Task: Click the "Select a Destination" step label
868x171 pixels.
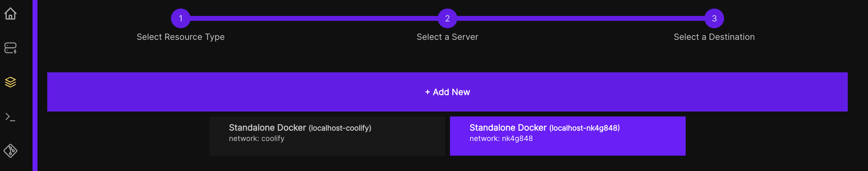Action: [714, 37]
